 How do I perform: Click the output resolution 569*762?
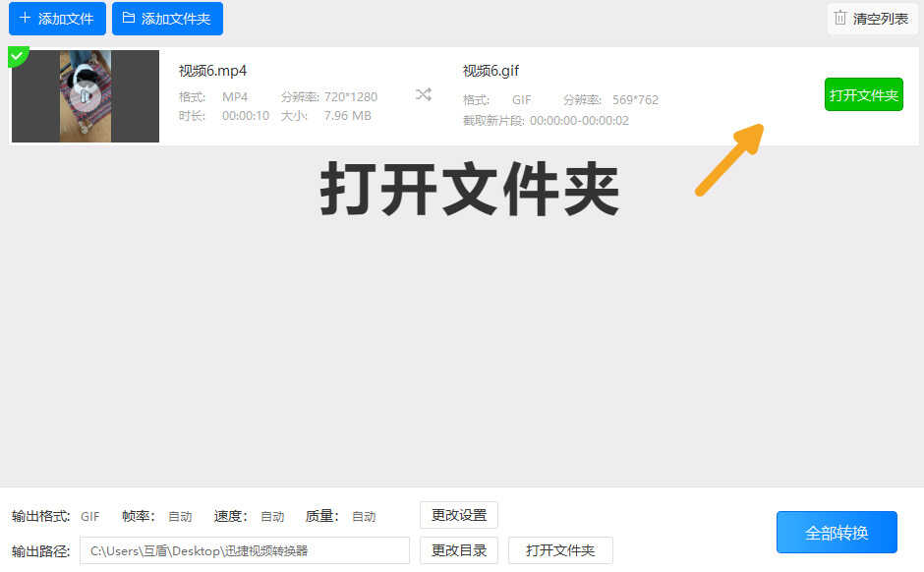point(635,99)
